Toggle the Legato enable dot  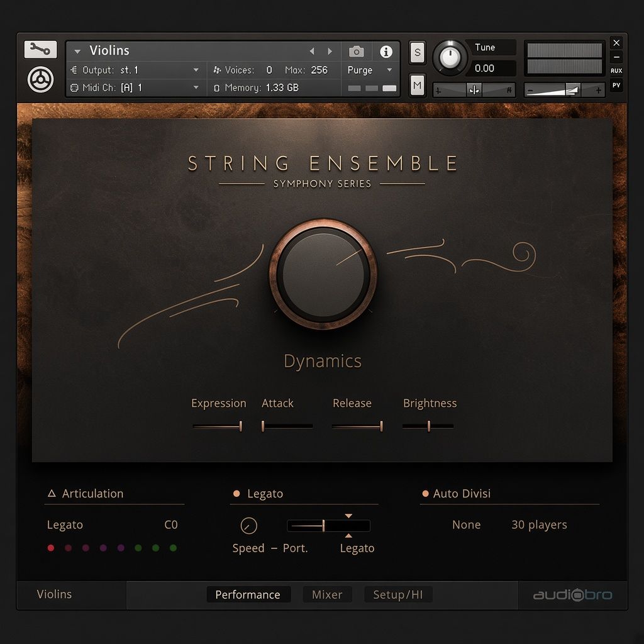[x=236, y=493]
